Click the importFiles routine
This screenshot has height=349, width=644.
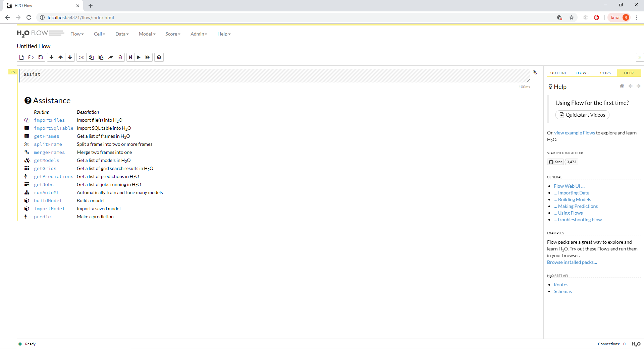(x=49, y=120)
